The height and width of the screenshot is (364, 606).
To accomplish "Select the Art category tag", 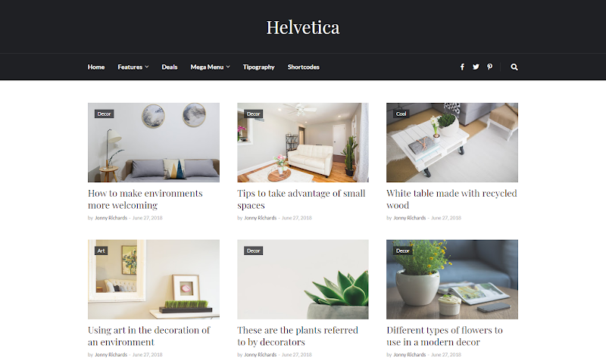I will pos(102,251).
